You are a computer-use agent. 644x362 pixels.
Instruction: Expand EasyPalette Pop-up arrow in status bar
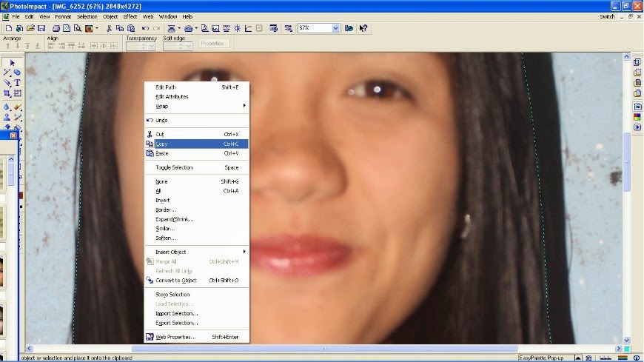(577, 358)
